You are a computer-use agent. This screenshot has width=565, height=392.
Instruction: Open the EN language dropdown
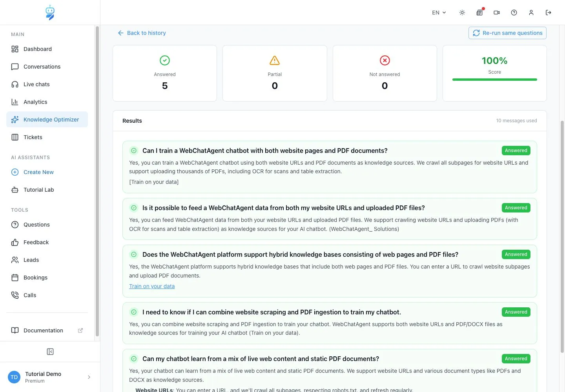click(439, 13)
